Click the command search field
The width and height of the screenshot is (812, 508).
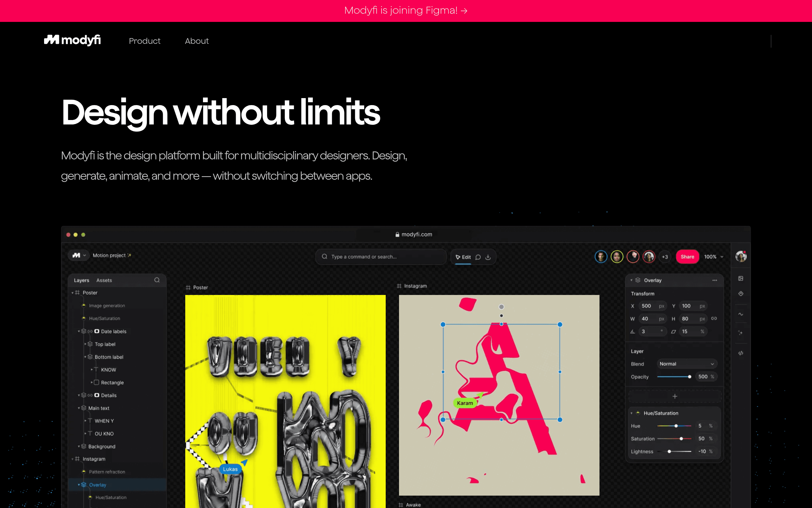point(381,257)
